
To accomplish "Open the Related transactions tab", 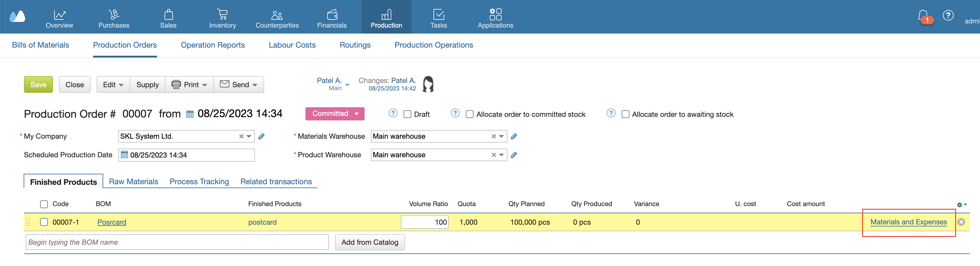I will coord(276,182).
